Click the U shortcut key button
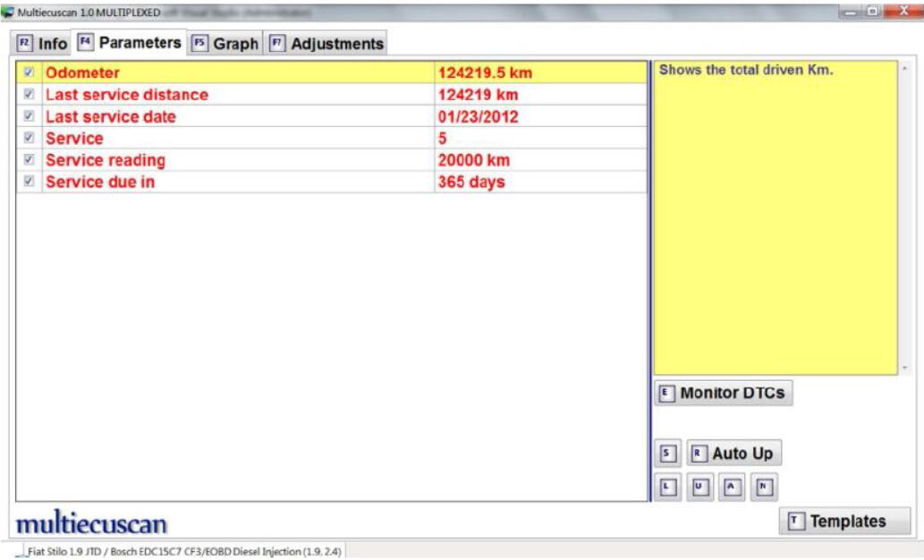Image resolution: width=924 pixels, height=560 pixels. click(x=699, y=487)
